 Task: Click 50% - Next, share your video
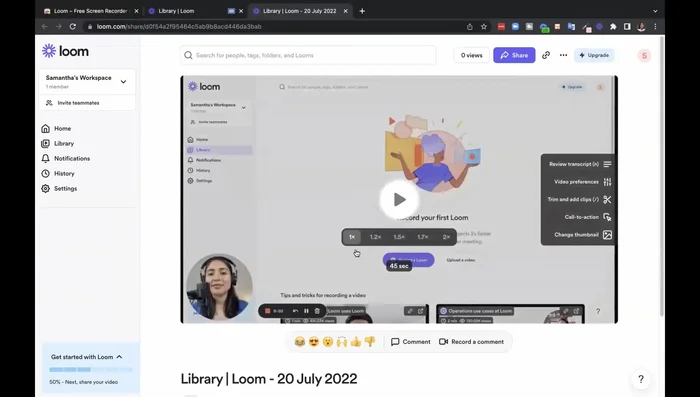[x=83, y=382]
